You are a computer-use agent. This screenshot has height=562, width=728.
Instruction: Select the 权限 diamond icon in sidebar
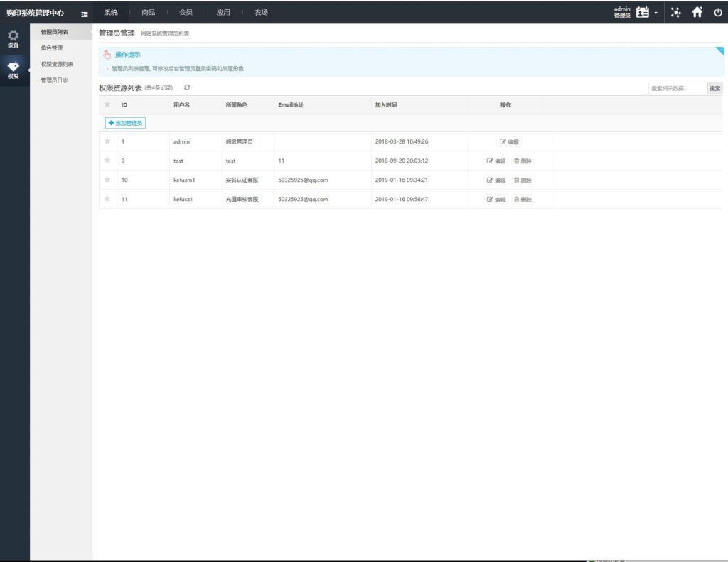point(13,69)
